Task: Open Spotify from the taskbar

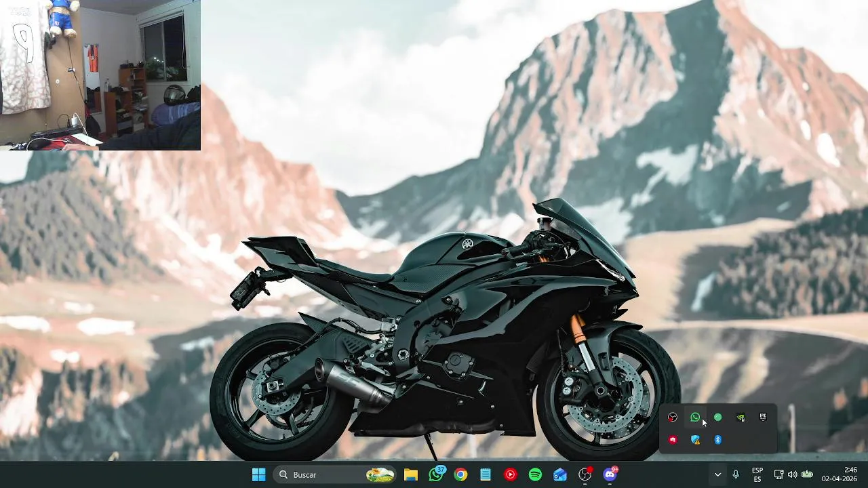Action: click(535, 474)
